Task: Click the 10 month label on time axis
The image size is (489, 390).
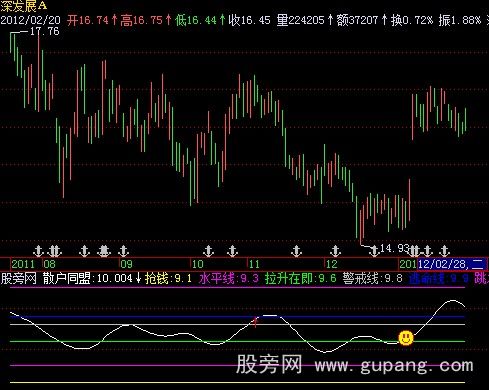Action: 198,264
